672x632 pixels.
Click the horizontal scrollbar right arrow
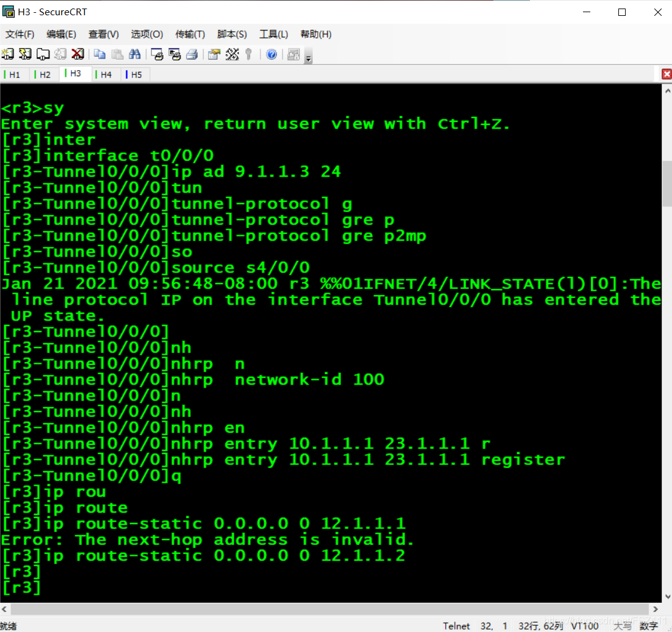coord(656,609)
